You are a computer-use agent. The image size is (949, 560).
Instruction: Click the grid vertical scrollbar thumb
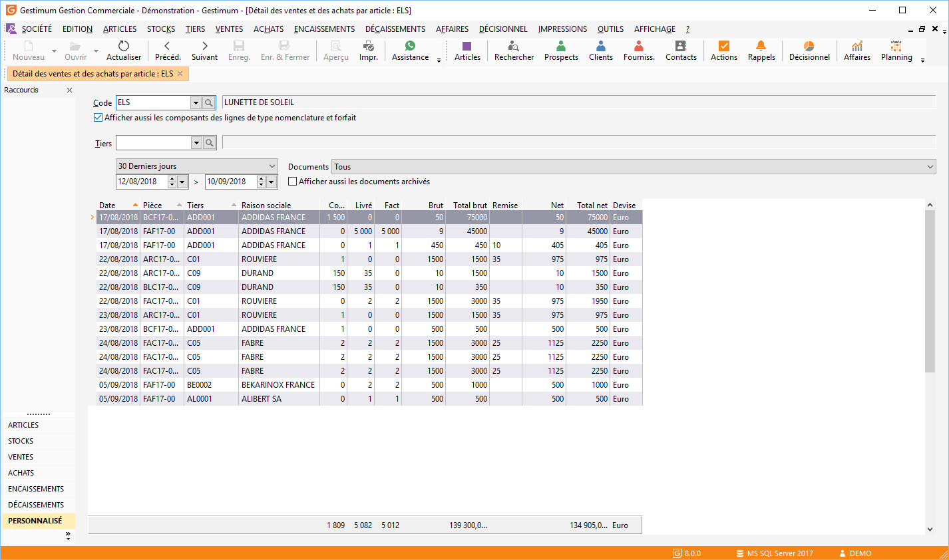(930, 291)
